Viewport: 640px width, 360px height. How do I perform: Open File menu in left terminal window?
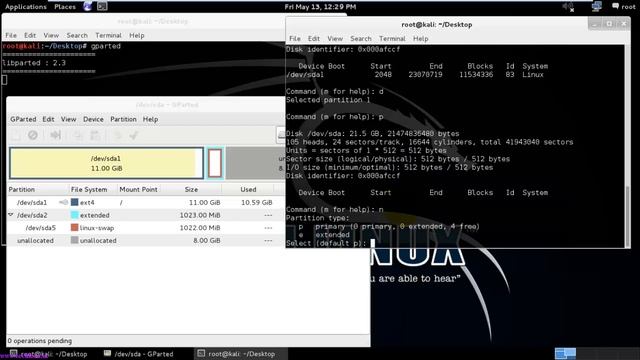(x=11, y=35)
